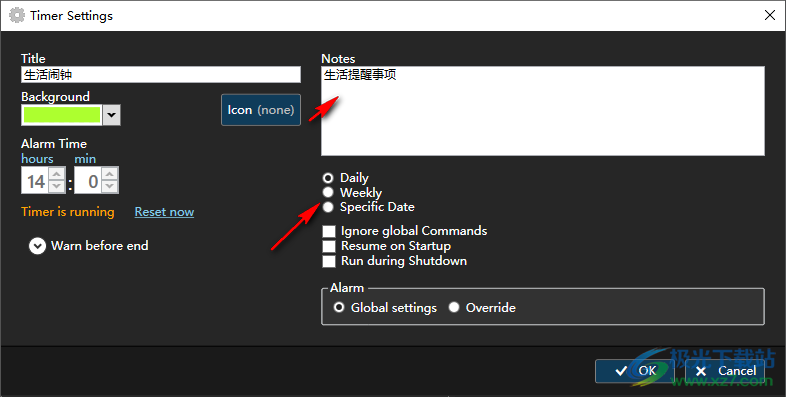Expand the Warn before end section
The image size is (786, 397).
pos(37,246)
